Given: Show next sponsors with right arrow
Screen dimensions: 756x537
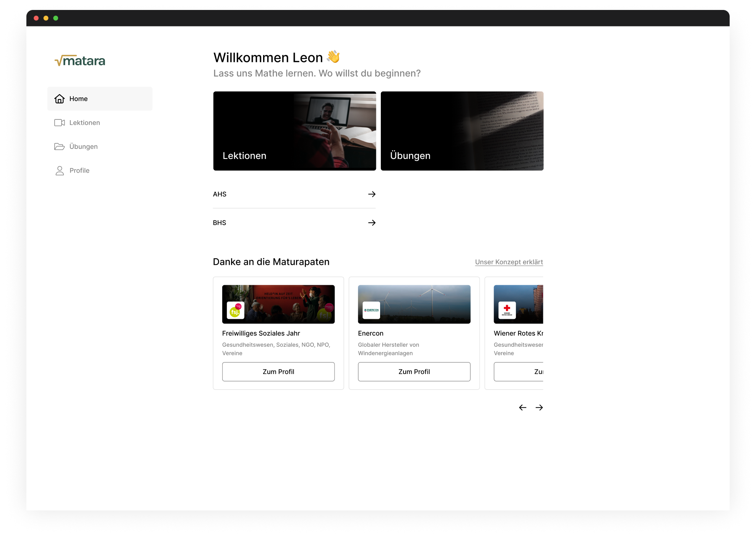Looking at the screenshot, I should click(539, 408).
